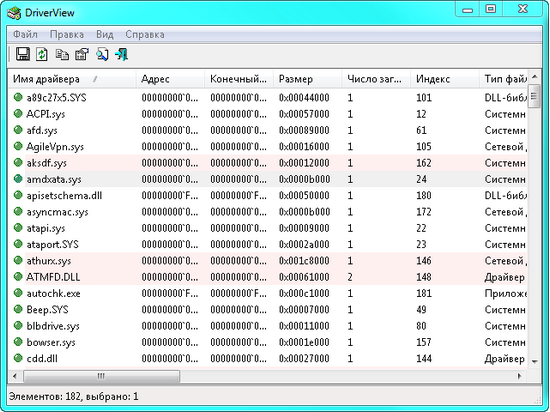Screen dimensions: 550x412
Task: Open the Справка menu
Action: tap(145, 34)
